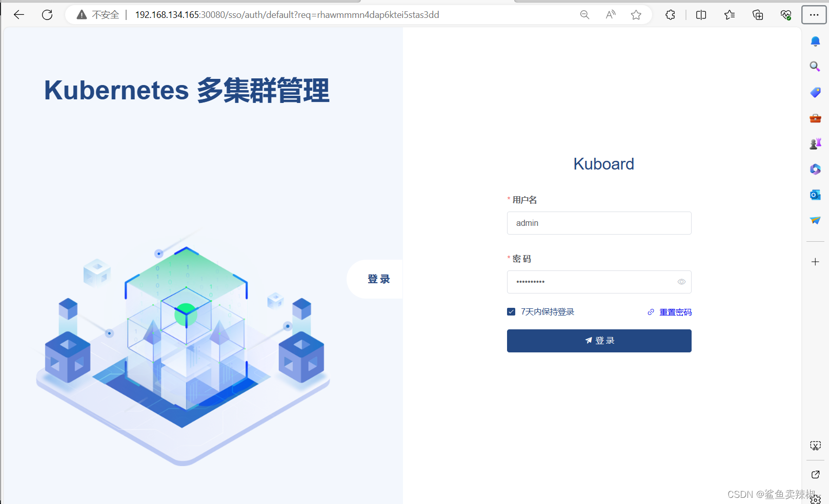
Task: Click the sidebar screenshot capture icon
Action: pos(815,446)
